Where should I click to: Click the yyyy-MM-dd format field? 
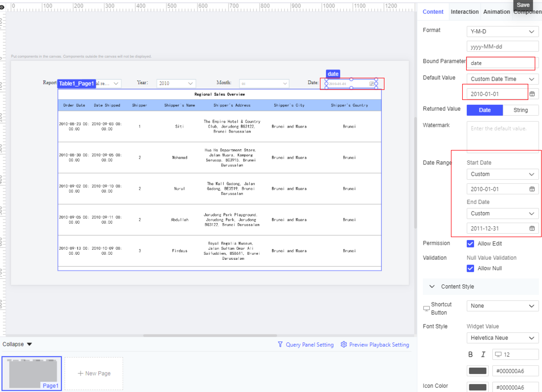click(502, 47)
